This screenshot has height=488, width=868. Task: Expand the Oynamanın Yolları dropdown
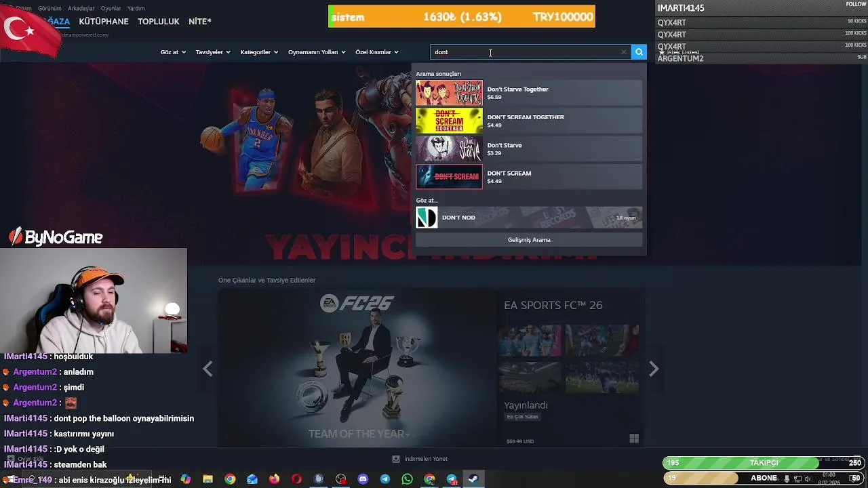317,52
